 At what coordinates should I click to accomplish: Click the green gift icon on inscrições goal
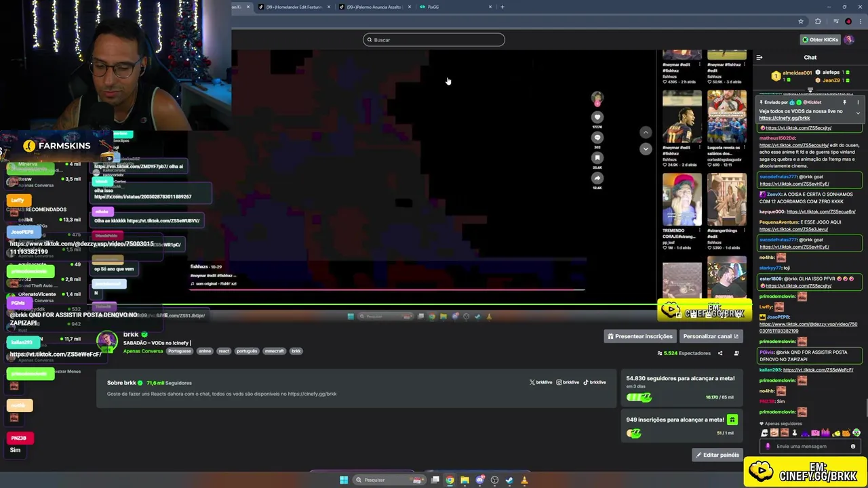(732, 420)
